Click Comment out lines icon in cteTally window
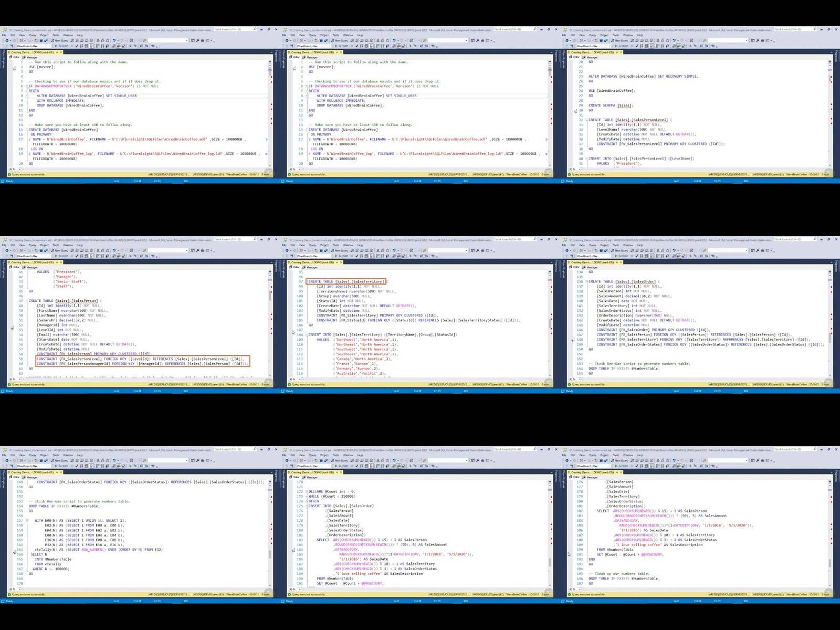 pos(130,466)
